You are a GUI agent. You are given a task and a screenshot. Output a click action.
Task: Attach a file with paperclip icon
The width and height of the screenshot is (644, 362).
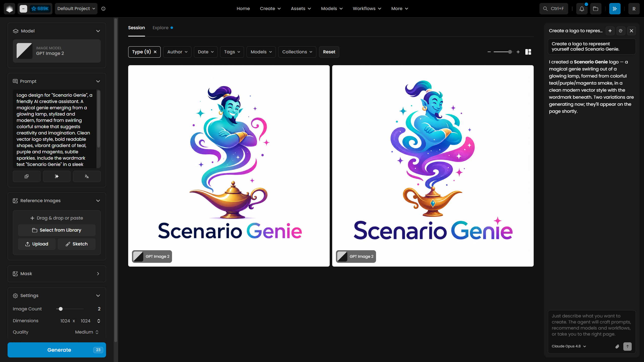tap(617, 346)
